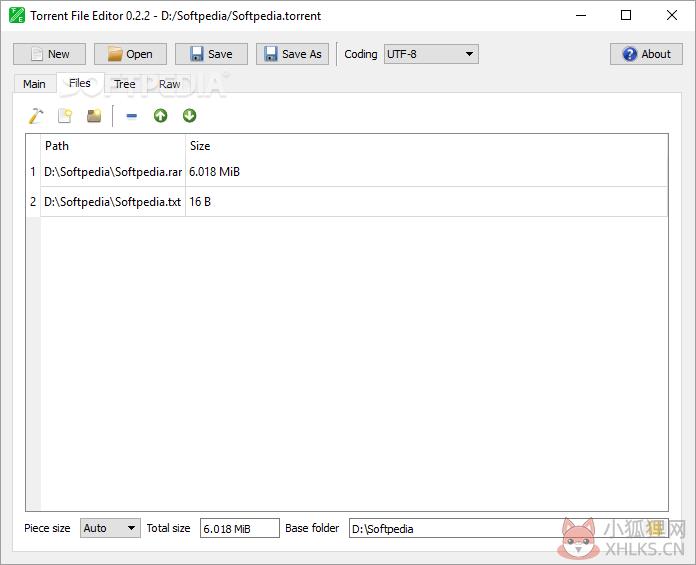This screenshot has height=565, width=696.
Task: Save the torrent with Save button
Action: coord(211,54)
